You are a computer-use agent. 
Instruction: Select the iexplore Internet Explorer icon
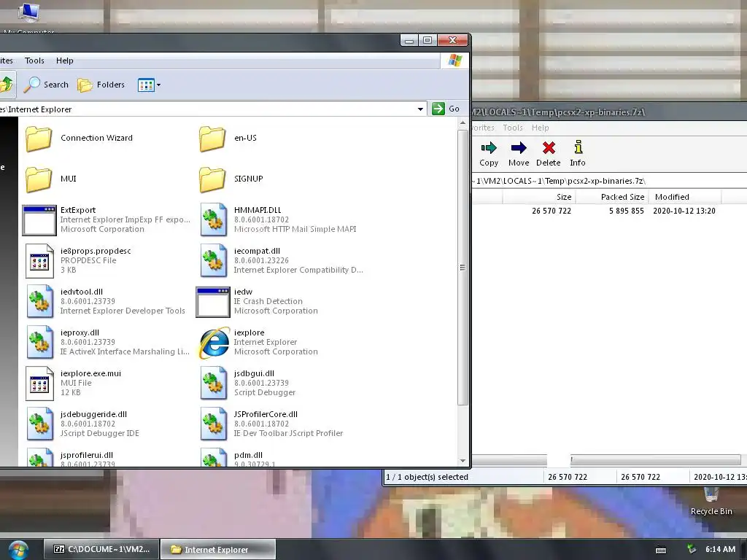[x=214, y=343]
